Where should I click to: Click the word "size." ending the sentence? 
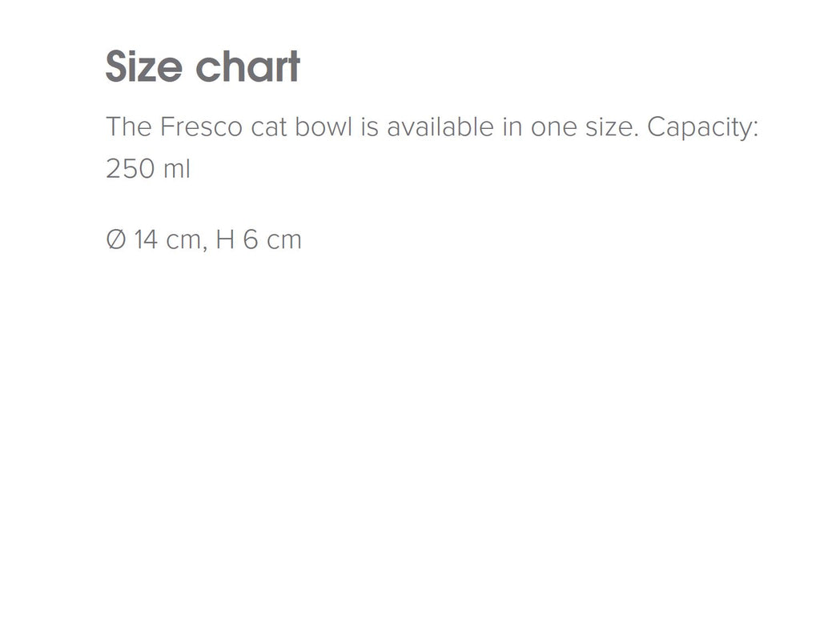click(612, 127)
